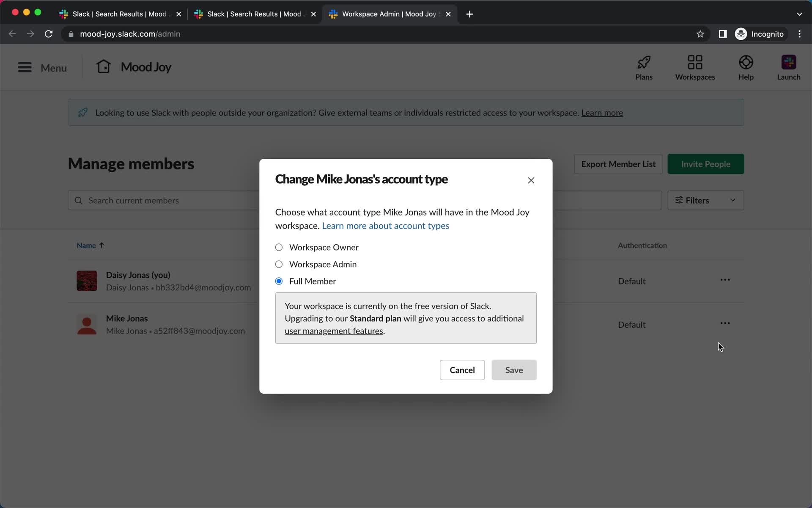Expand the Filters dropdown in member list

click(705, 200)
